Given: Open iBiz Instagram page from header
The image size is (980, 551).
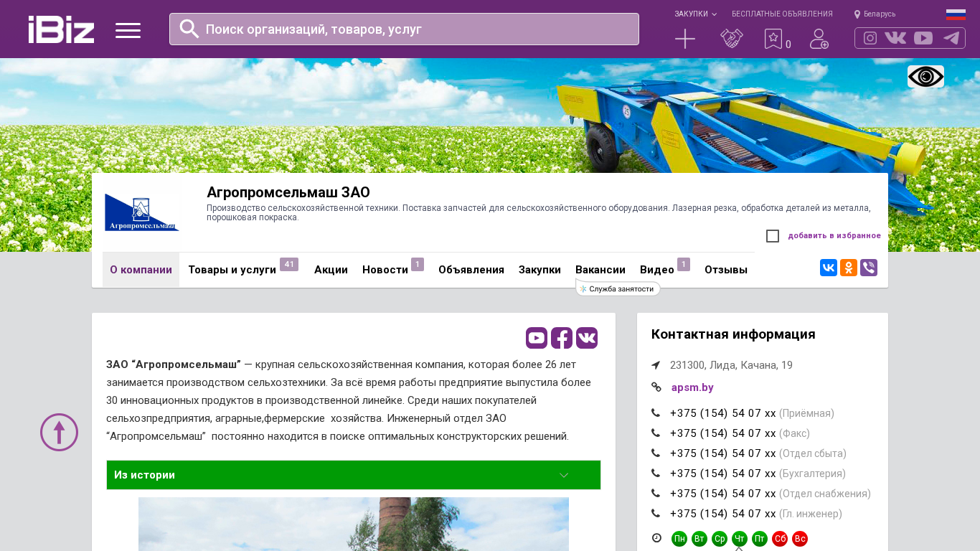Looking at the screenshot, I should (x=870, y=38).
